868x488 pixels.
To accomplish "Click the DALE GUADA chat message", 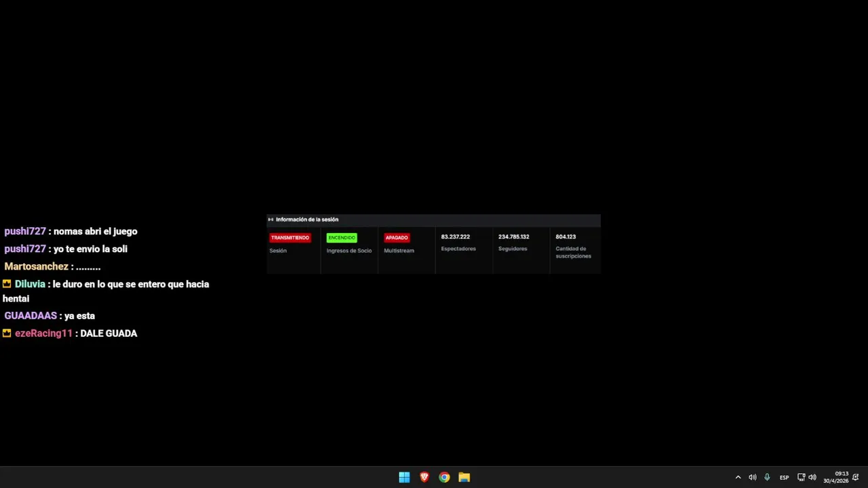I will pos(108,333).
